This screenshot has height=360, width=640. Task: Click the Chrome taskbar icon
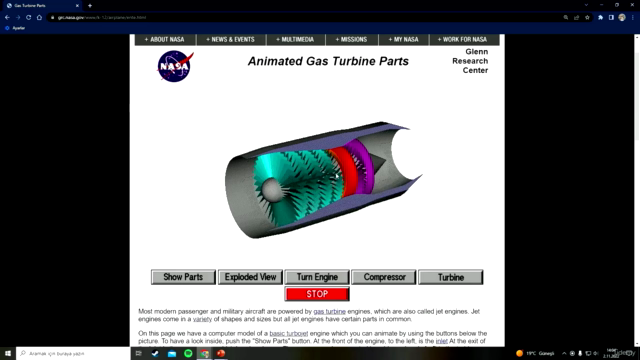pos(204,353)
